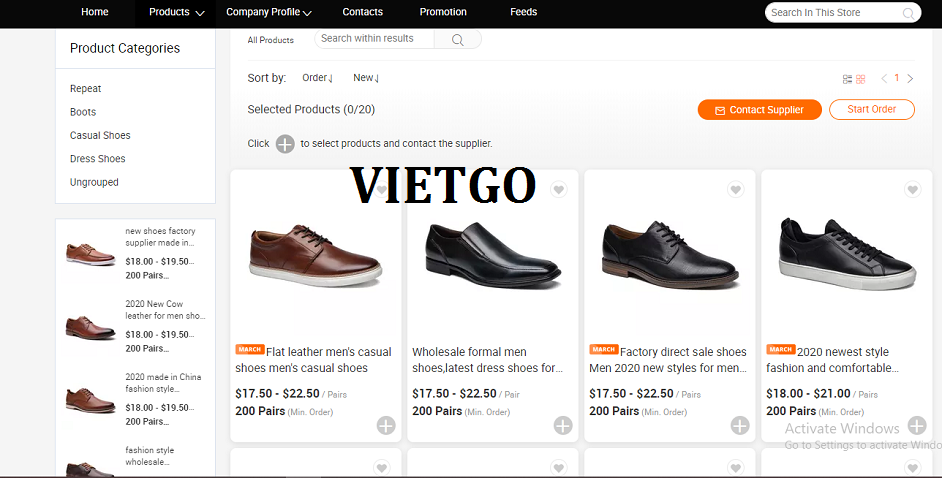Expand the Products dropdown menu

pyautogui.click(x=176, y=13)
